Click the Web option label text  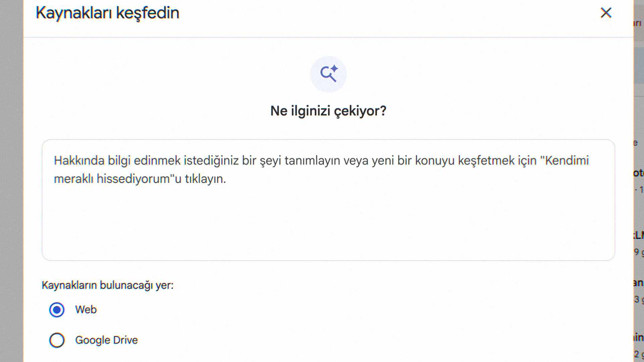tap(86, 310)
